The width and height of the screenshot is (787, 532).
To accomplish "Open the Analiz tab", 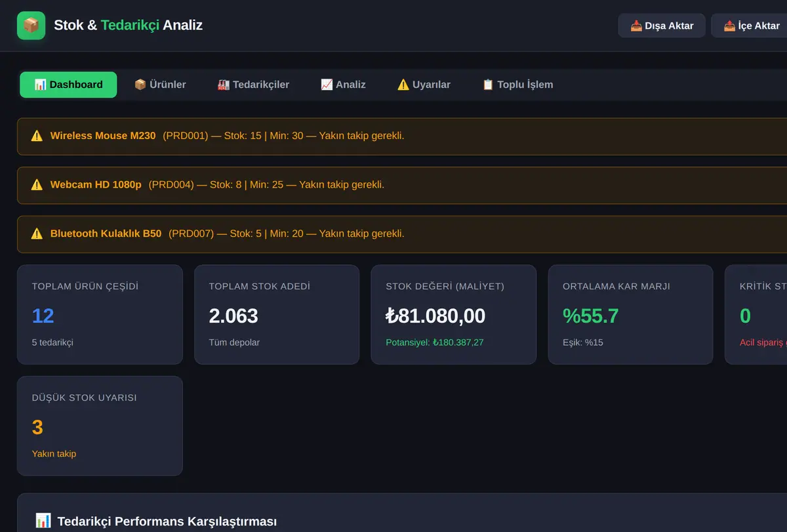I will [x=343, y=85].
